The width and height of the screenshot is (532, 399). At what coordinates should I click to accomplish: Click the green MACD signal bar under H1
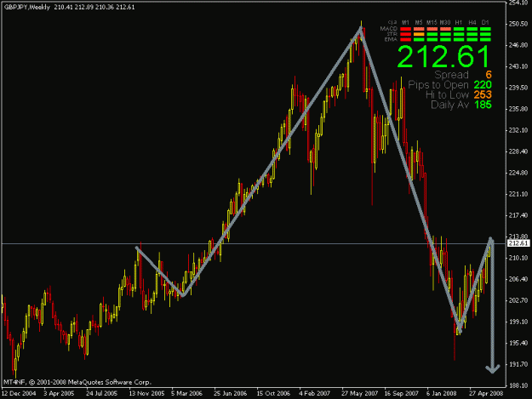click(459, 29)
